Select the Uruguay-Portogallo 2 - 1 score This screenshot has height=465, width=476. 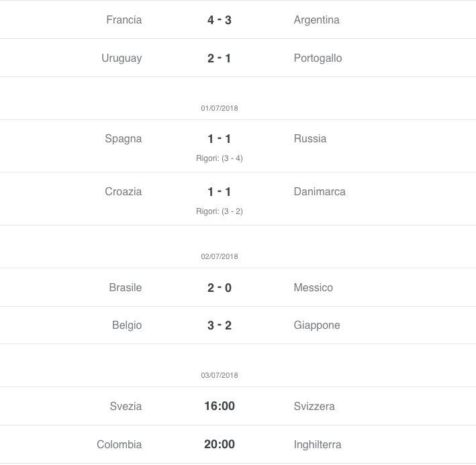click(x=219, y=58)
